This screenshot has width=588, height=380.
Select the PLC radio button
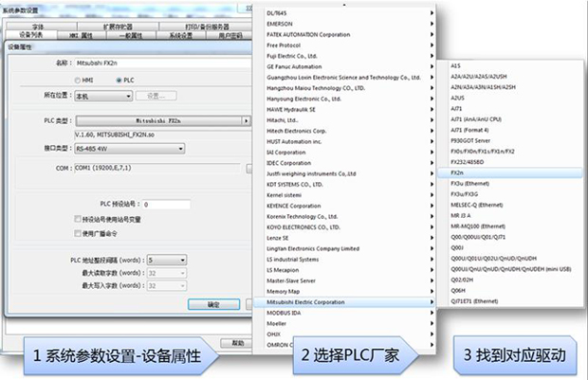point(119,81)
